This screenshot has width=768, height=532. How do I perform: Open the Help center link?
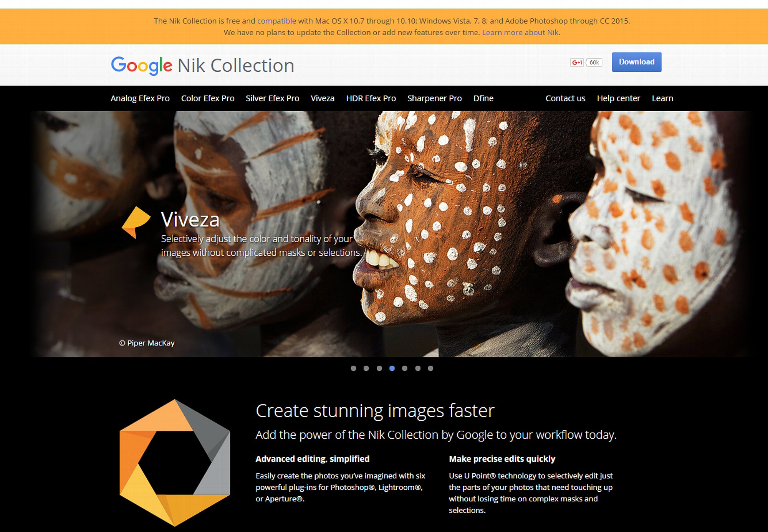pyautogui.click(x=618, y=98)
